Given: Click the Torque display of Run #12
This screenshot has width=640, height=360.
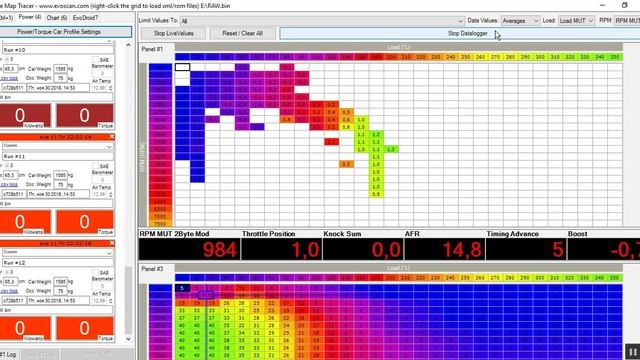Looking at the screenshot, I should pos(84,329).
